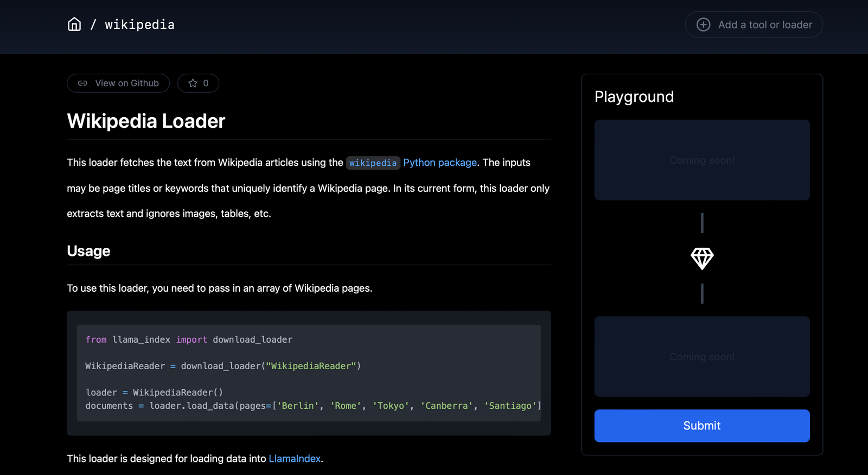868x475 pixels.
Task: Click the plus circle icon in the header
Action: click(703, 25)
